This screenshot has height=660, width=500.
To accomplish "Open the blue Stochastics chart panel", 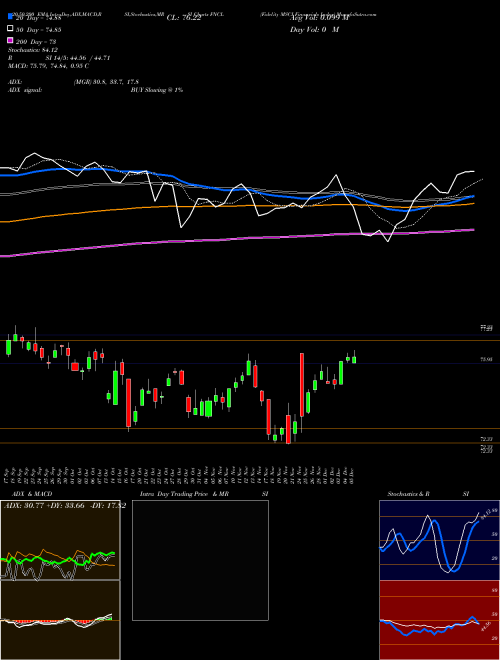I will [439, 540].
